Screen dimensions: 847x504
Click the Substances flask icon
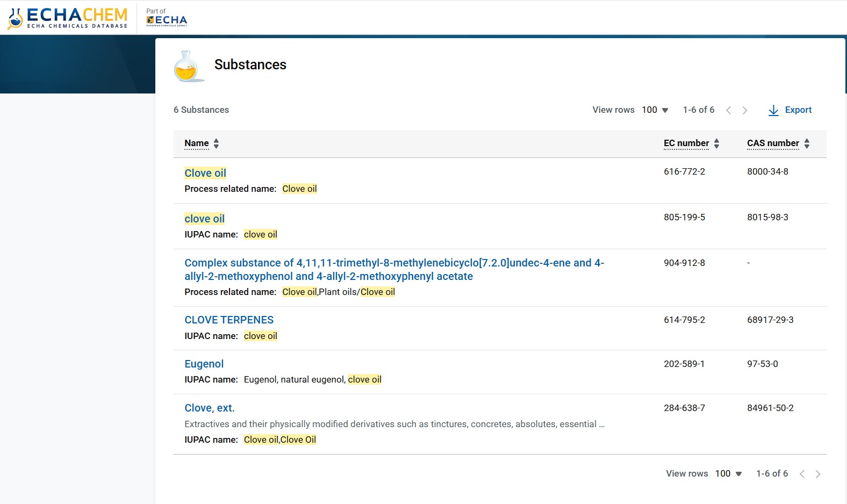[189, 67]
